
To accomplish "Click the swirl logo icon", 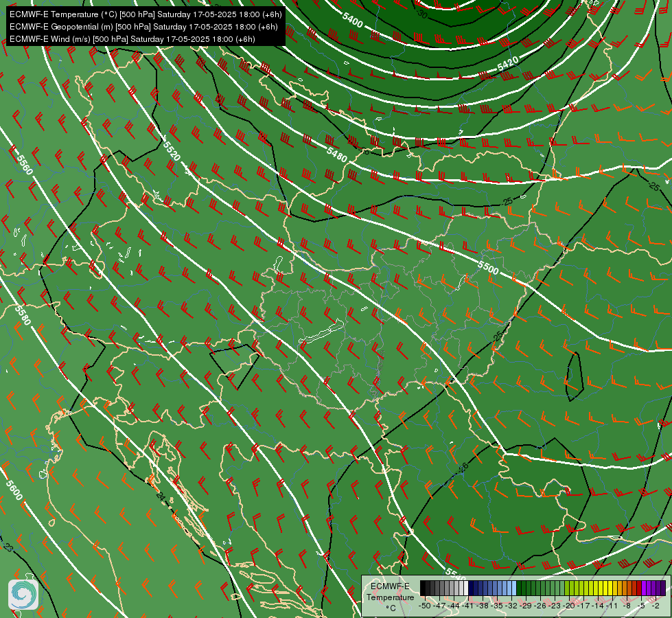I will click(x=23, y=595).
